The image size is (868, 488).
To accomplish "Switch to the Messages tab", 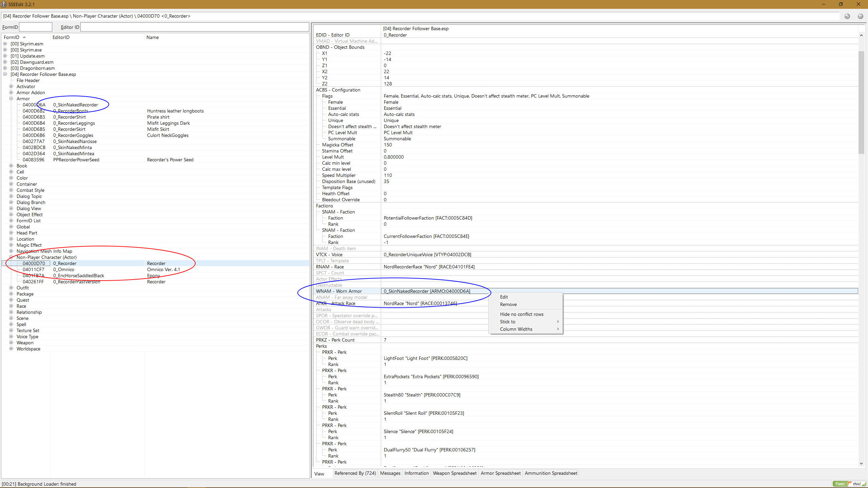I will point(390,473).
